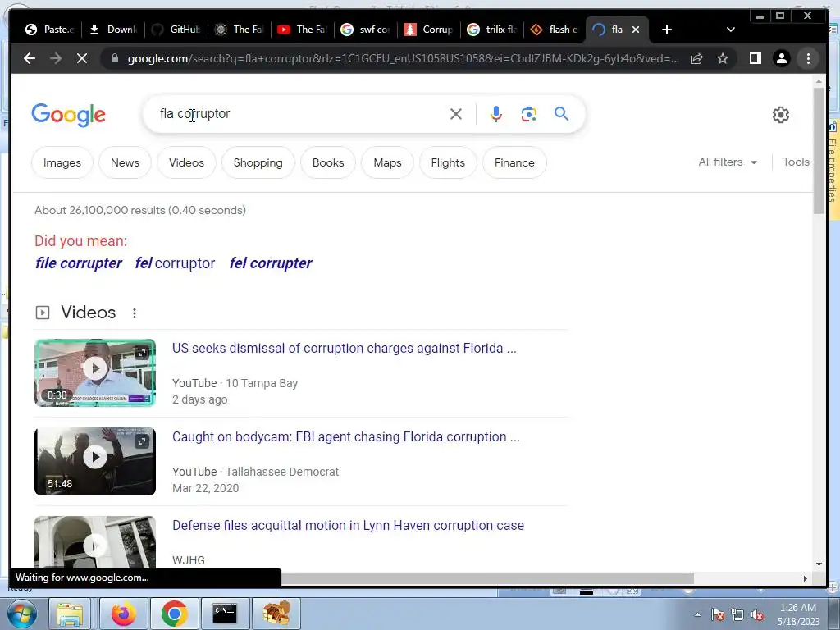This screenshot has height=630, width=840.
Task: Click the address bar URL
Action: [403, 58]
